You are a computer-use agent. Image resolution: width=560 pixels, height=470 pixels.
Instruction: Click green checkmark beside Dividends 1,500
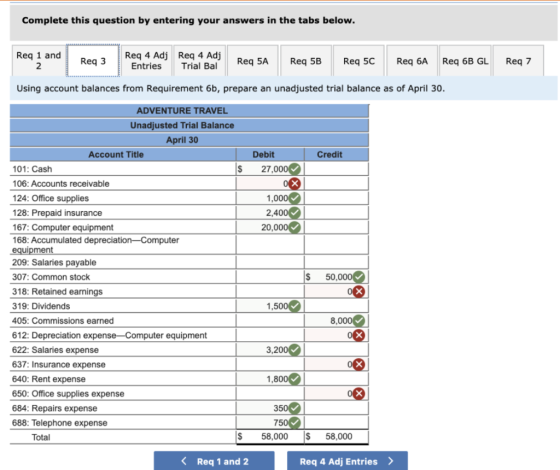pos(295,306)
